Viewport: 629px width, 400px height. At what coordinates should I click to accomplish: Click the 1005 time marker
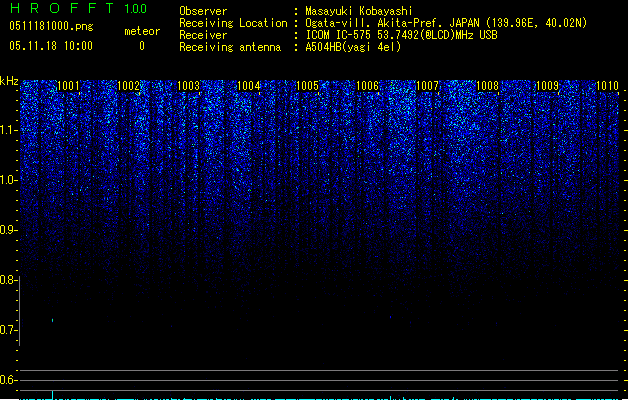(x=307, y=86)
